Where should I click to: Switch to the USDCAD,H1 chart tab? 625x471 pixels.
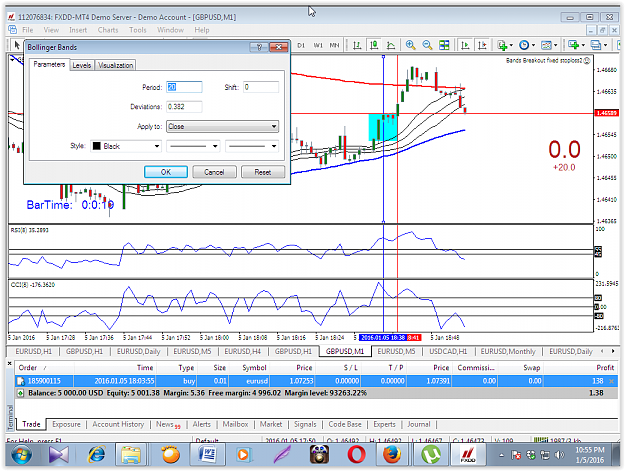click(448, 351)
